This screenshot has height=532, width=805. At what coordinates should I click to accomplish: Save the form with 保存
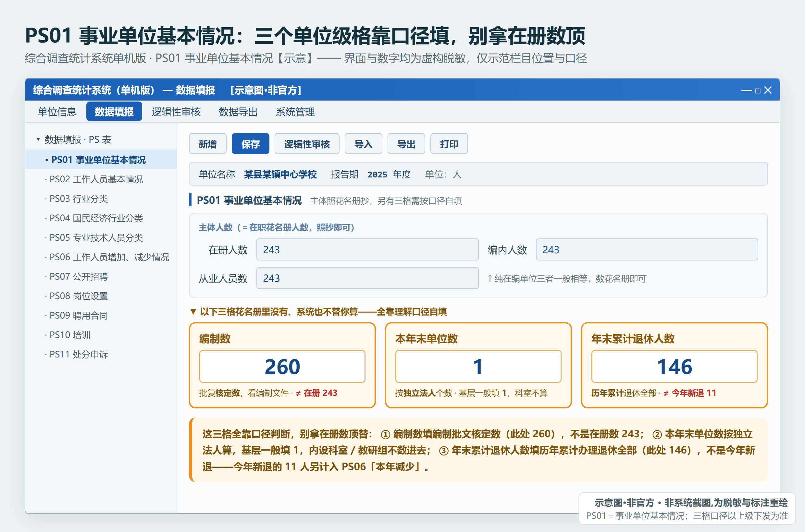click(x=251, y=144)
